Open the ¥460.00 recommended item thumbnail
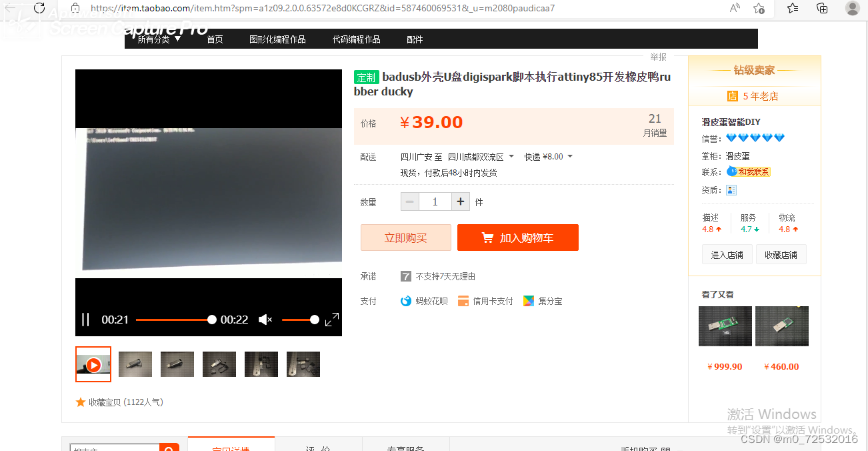This screenshot has height=451, width=868. point(782,326)
